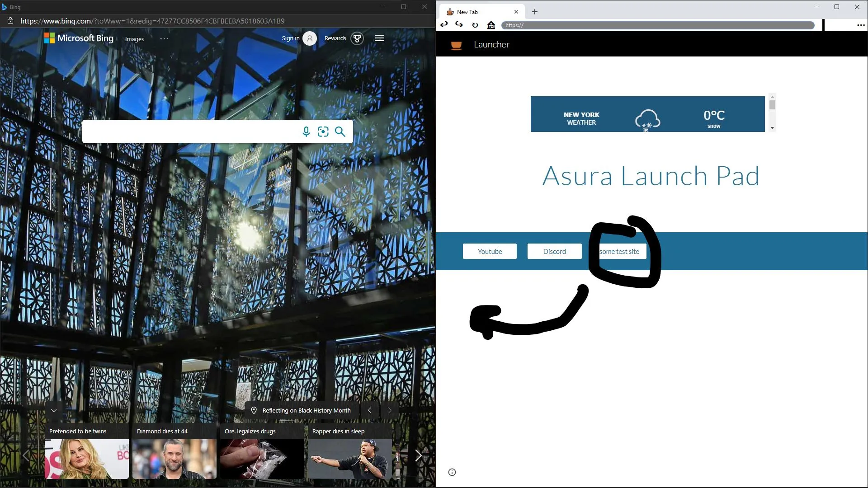Click the weather widget scrollbar down arrow
Viewport: 868px width, 488px height.
click(772, 128)
